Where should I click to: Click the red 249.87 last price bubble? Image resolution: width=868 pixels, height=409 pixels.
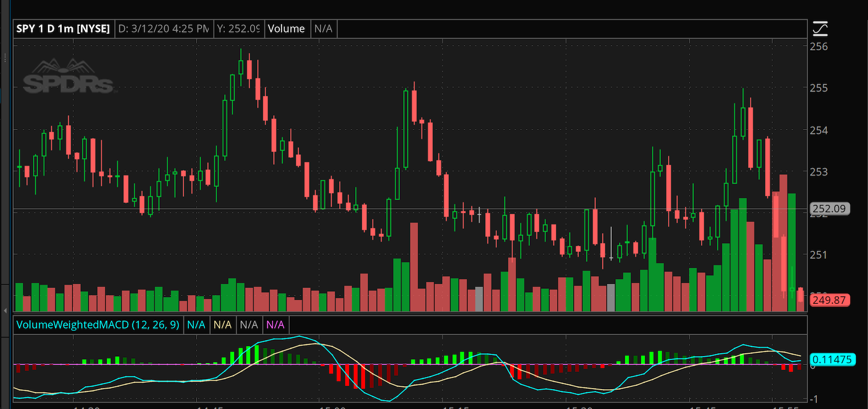[829, 300]
